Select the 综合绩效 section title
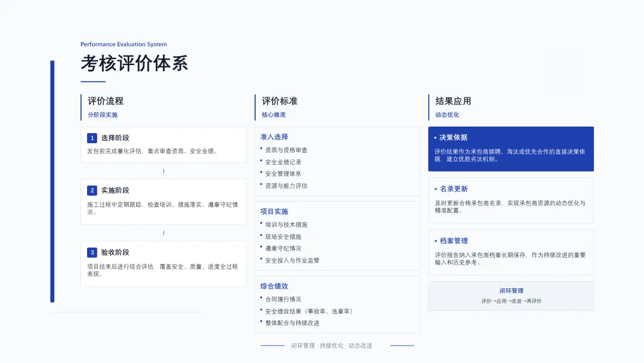This screenshot has height=363, width=644. coord(274,286)
